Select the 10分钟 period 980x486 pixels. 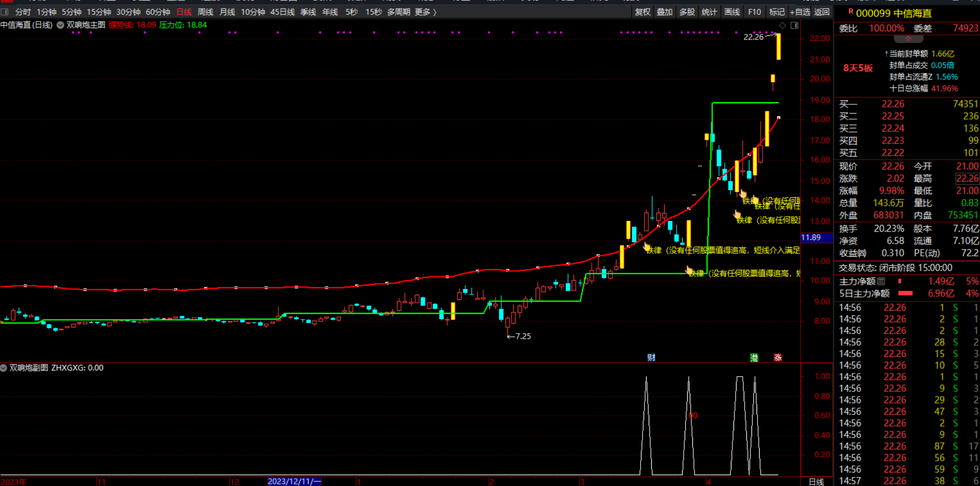pyautogui.click(x=253, y=12)
